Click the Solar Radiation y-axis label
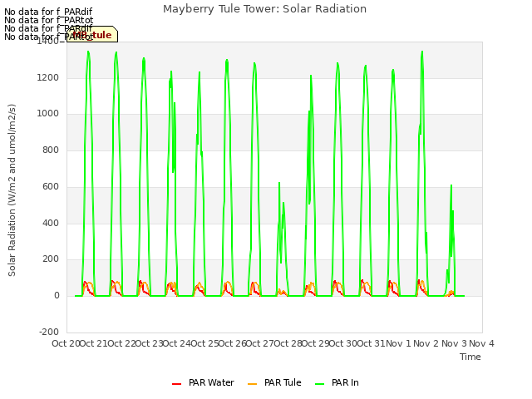 (12, 190)
